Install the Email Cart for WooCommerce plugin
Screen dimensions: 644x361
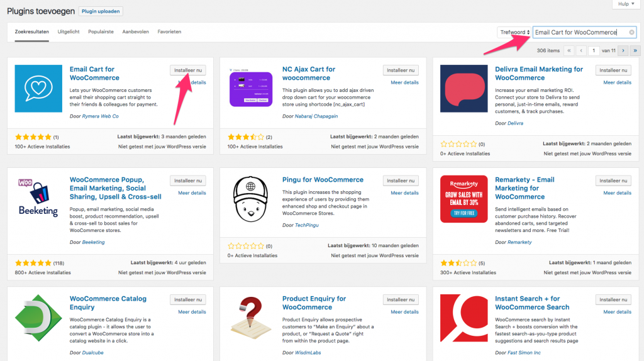point(187,70)
